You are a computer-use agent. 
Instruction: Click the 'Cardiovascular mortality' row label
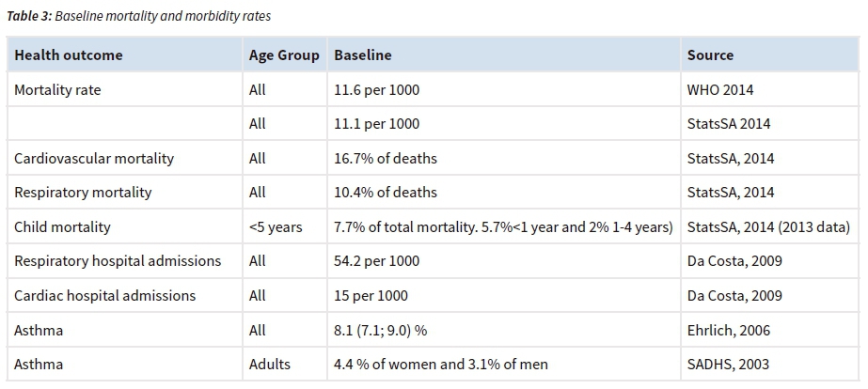pyautogui.click(x=94, y=159)
